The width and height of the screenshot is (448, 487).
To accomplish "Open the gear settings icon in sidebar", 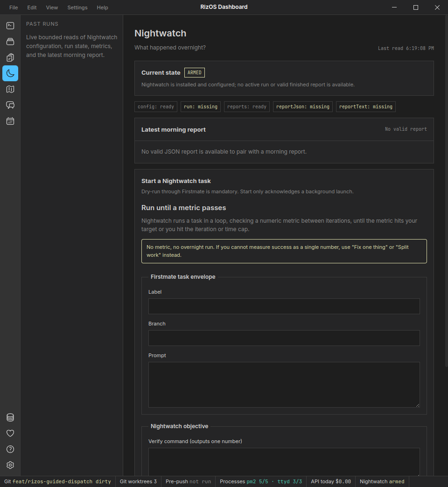I will (x=10, y=465).
